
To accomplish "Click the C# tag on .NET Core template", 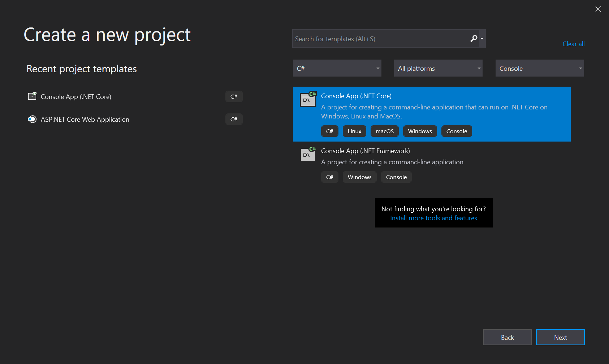I will pos(330,131).
